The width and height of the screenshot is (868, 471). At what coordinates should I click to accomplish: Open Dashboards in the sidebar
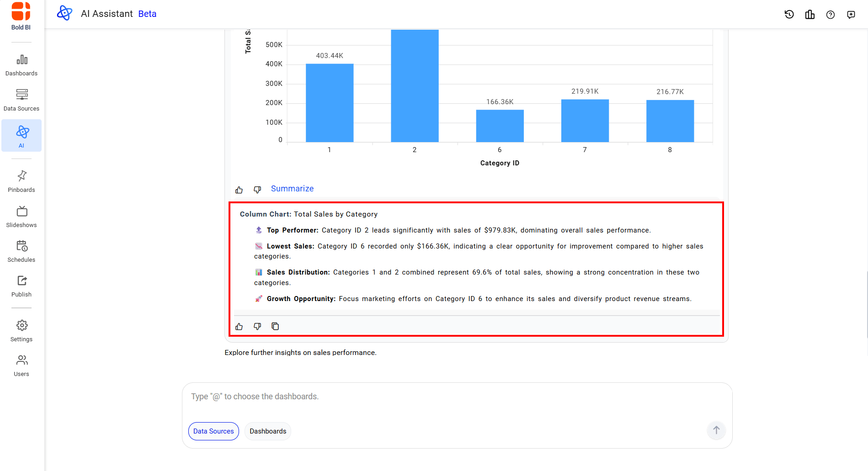tap(21, 65)
